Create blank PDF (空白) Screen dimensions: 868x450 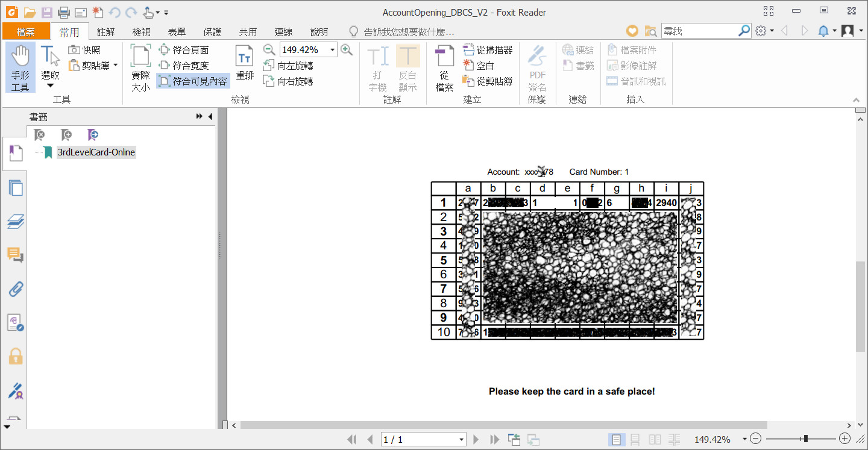coord(479,66)
